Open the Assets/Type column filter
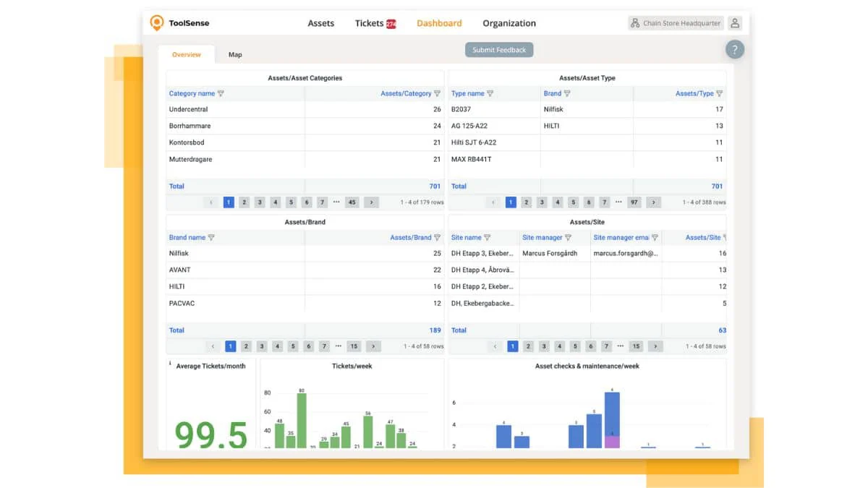 (x=719, y=93)
